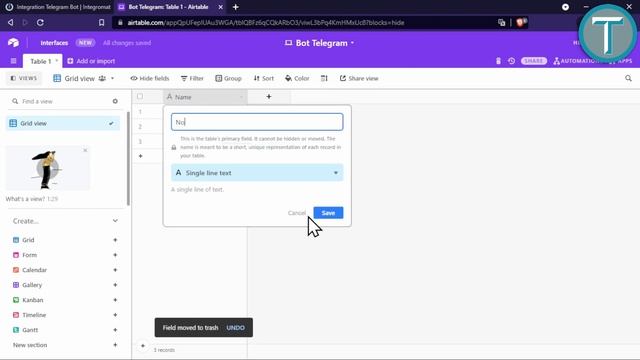Reload the page
This screenshot has height=360, width=640.
pyautogui.click(x=40, y=22)
